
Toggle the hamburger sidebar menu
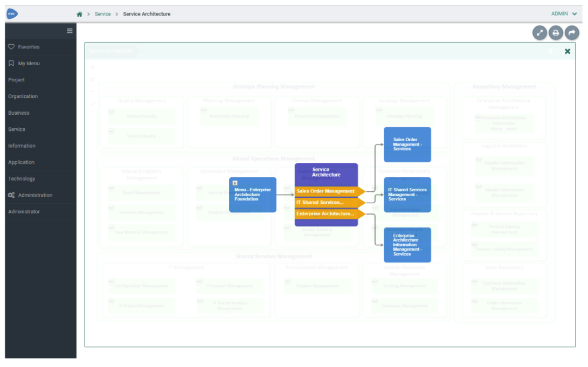(70, 31)
